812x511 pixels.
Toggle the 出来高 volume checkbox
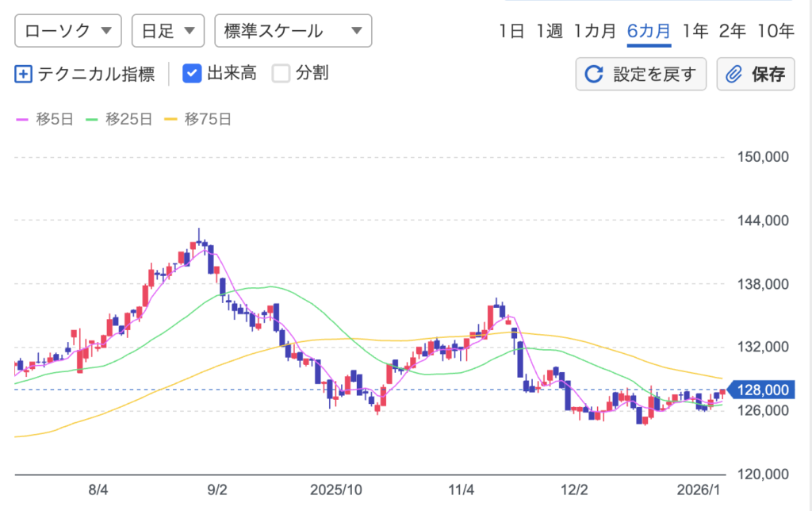(x=193, y=74)
